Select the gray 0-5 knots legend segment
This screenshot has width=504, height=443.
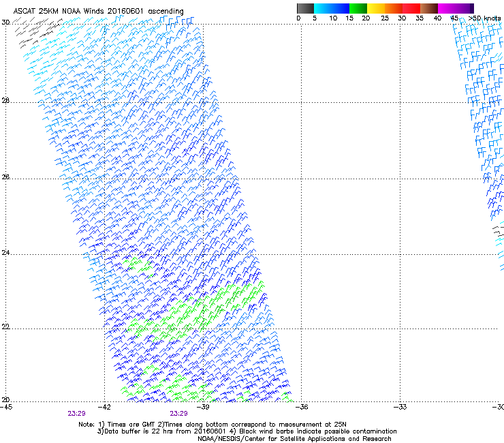pos(305,8)
